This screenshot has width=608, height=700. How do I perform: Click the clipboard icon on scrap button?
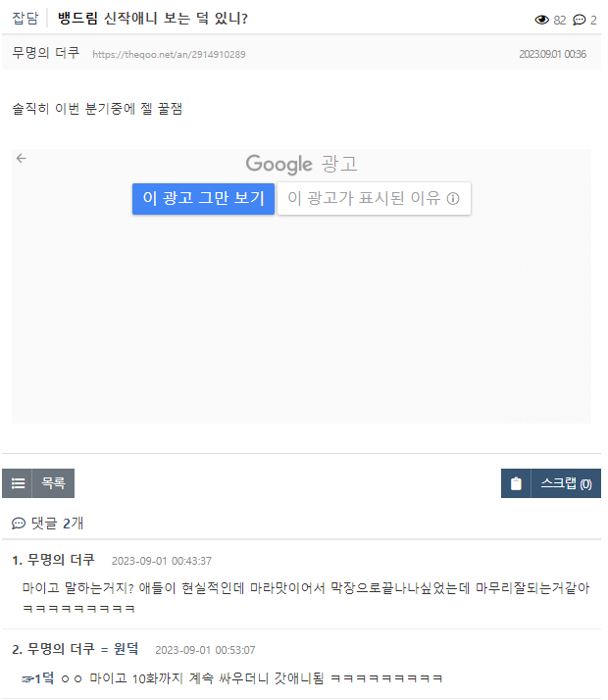coord(516,483)
